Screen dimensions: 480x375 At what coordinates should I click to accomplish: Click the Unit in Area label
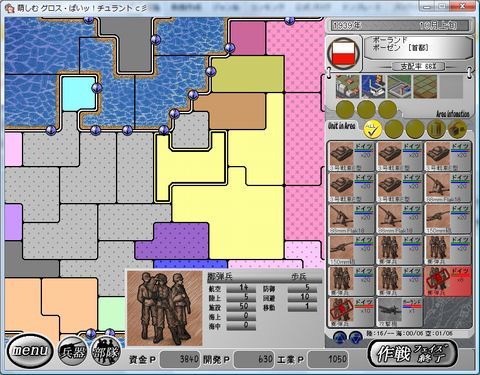(x=341, y=126)
